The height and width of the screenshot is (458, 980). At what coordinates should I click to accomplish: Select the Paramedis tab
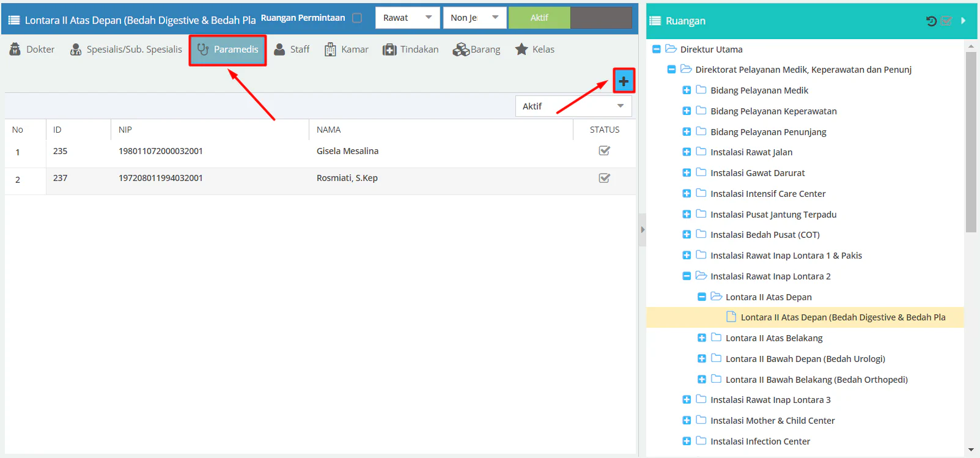tap(227, 50)
